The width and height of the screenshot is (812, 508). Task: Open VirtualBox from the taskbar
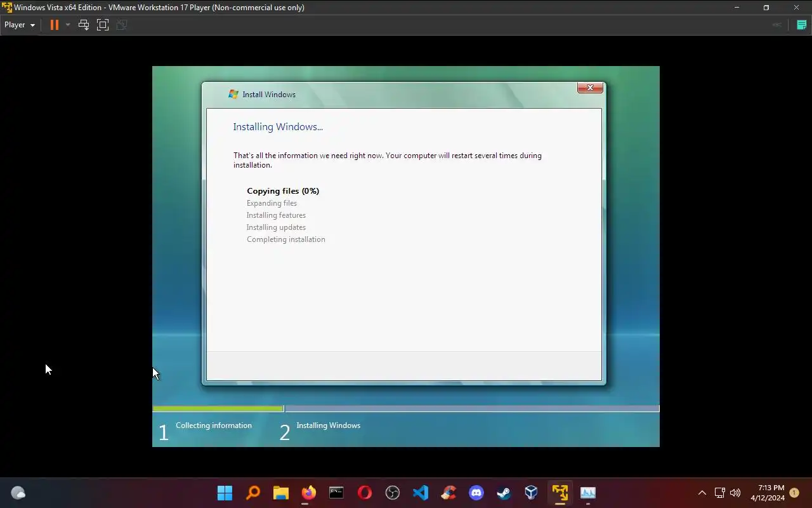tap(532, 493)
